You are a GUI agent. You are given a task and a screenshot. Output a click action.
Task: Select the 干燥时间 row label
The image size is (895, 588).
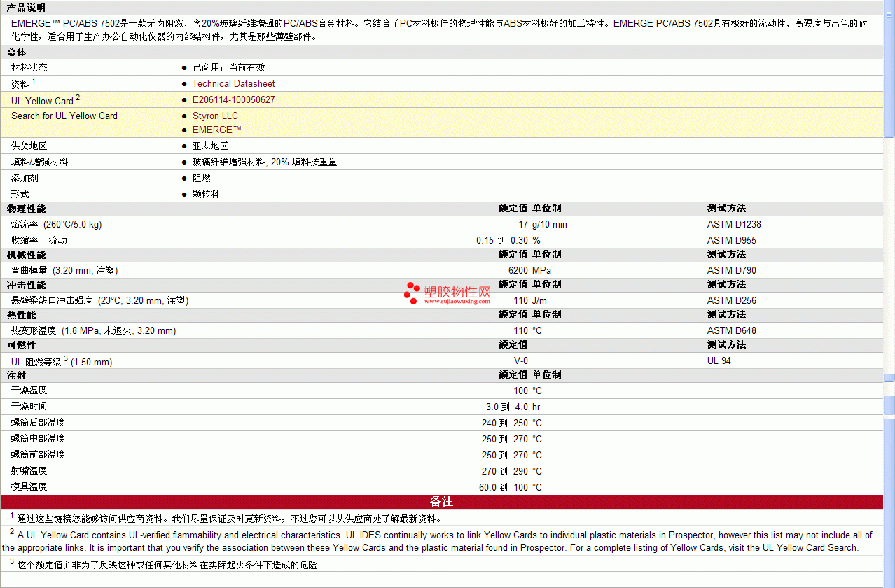pos(29,407)
